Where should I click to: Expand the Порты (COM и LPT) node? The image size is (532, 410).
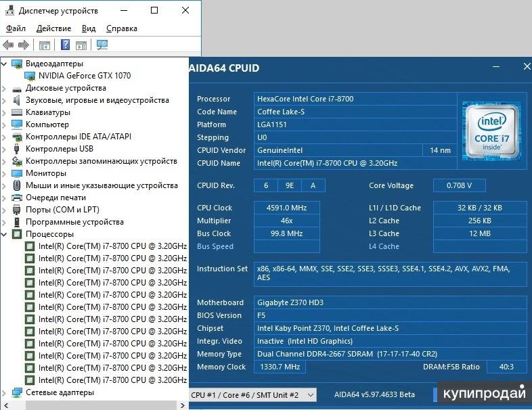[5, 210]
